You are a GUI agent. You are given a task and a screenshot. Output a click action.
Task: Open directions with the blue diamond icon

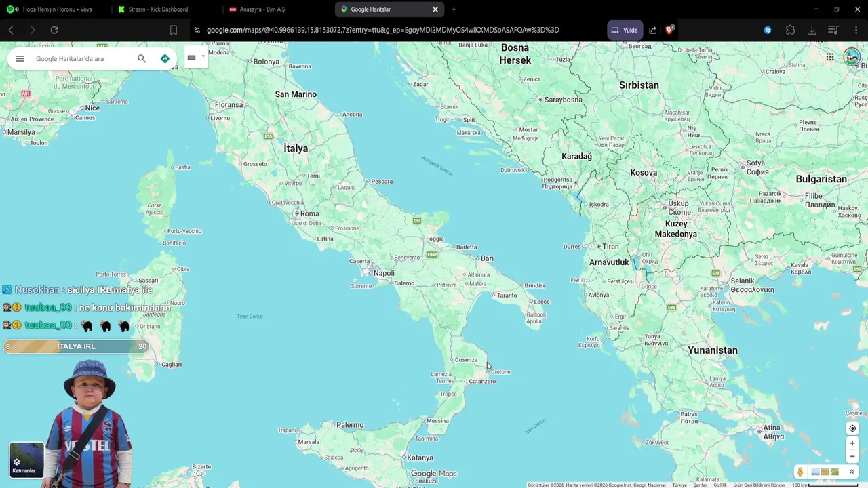point(165,59)
